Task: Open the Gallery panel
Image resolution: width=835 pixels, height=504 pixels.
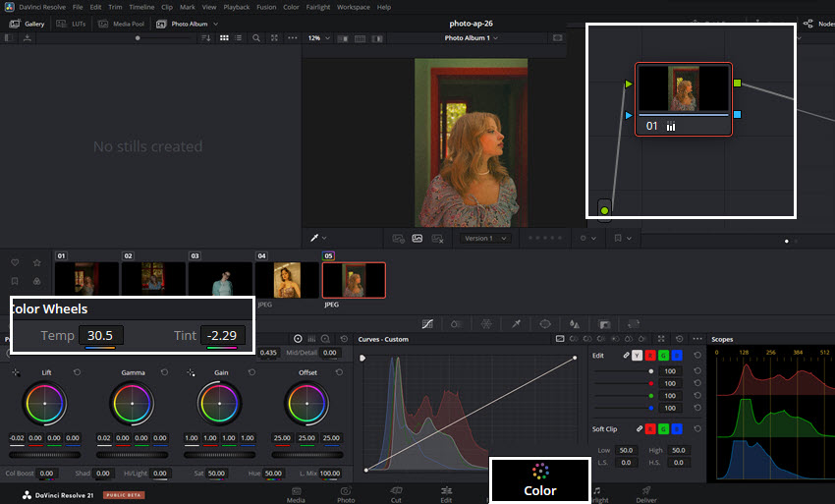Action: click(28, 24)
